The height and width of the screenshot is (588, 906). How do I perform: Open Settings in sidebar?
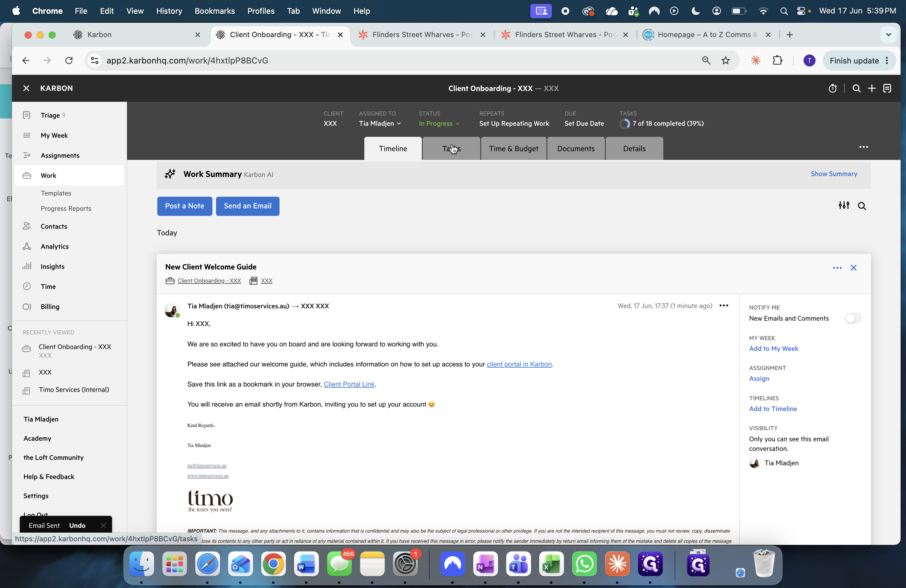[36, 495]
